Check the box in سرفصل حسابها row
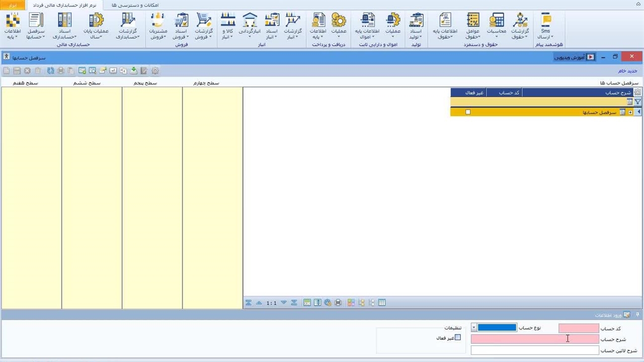Screen dimensions: 644x362 coord(468,112)
